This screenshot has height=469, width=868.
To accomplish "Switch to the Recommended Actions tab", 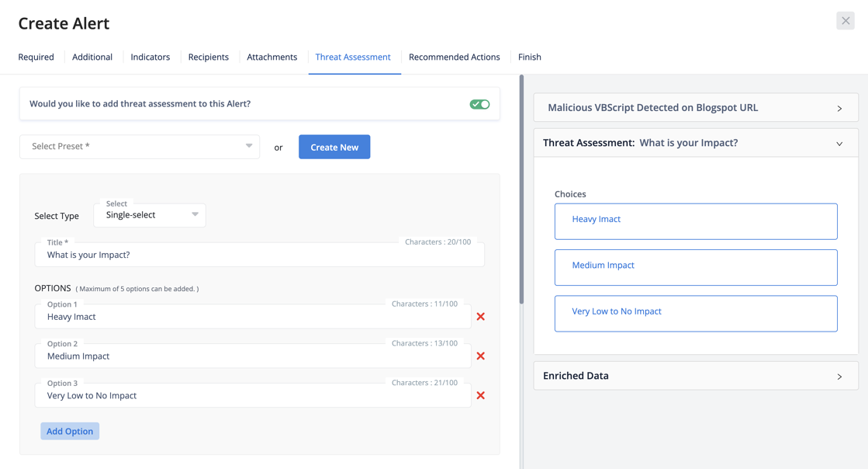I will coord(454,57).
